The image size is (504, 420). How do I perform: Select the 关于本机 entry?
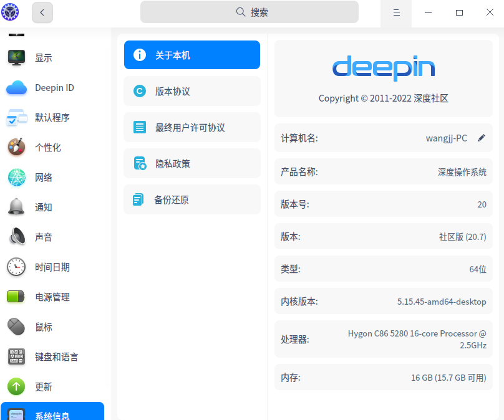tap(191, 55)
